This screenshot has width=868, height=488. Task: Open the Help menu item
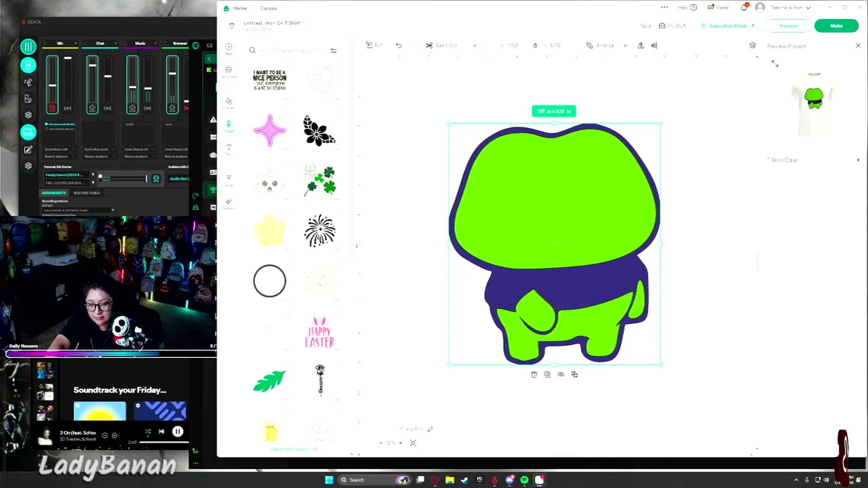pos(687,7)
